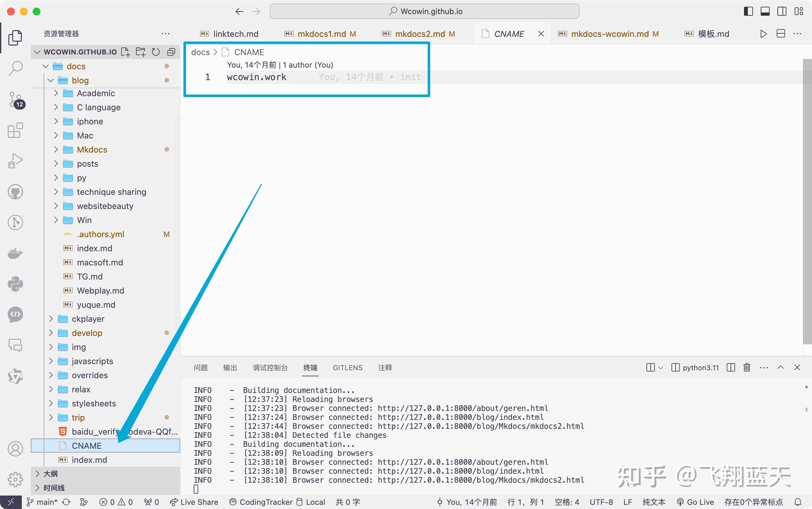Open Run and Debug view
Viewport: 812px width, 509px height.
click(15, 161)
